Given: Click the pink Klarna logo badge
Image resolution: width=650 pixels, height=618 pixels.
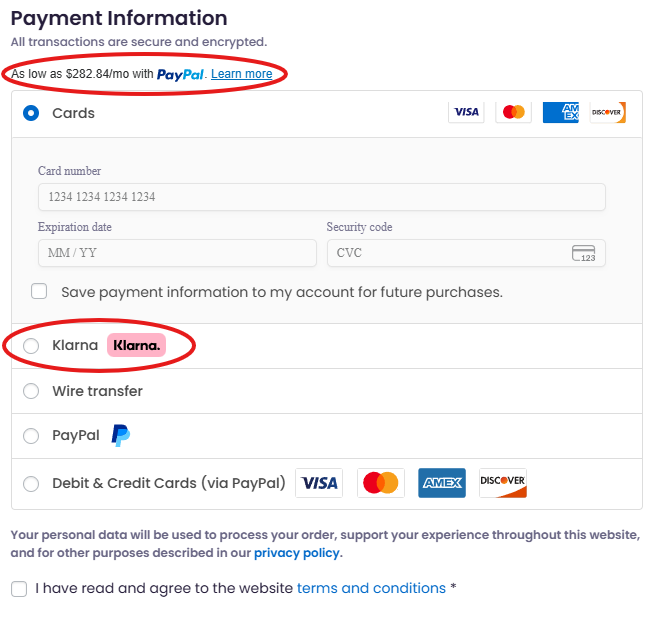Looking at the screenshot, I should [x=136, y=345].
